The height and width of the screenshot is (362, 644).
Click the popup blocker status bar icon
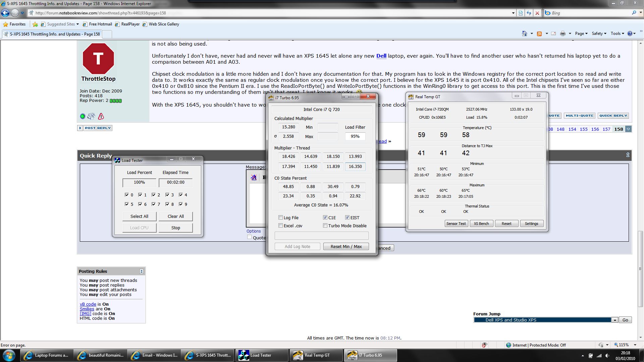point(484,345)
